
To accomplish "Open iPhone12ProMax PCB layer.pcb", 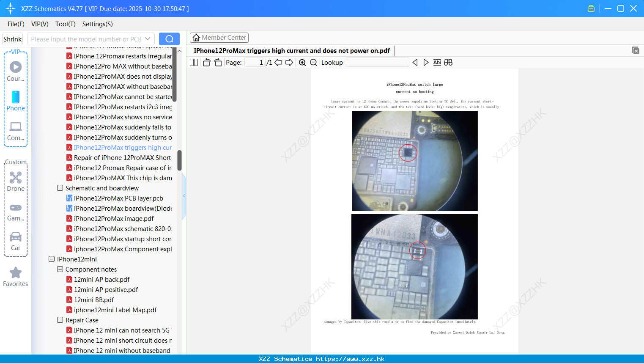I will coord(118,198).
